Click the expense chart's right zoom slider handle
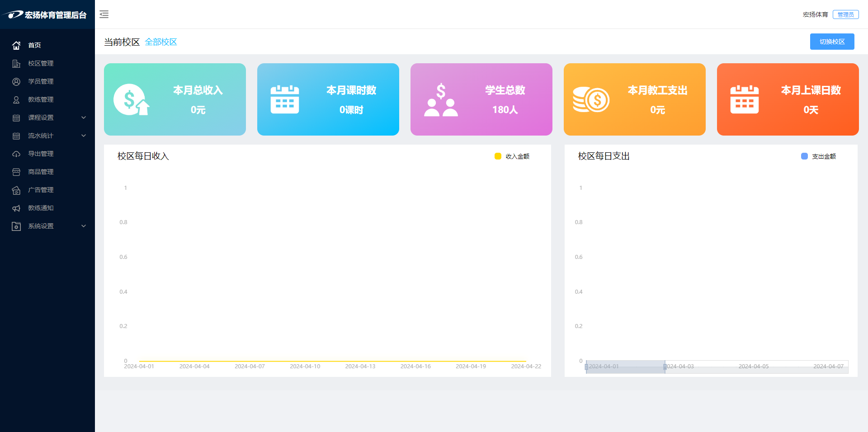 (x=665, y=367)
